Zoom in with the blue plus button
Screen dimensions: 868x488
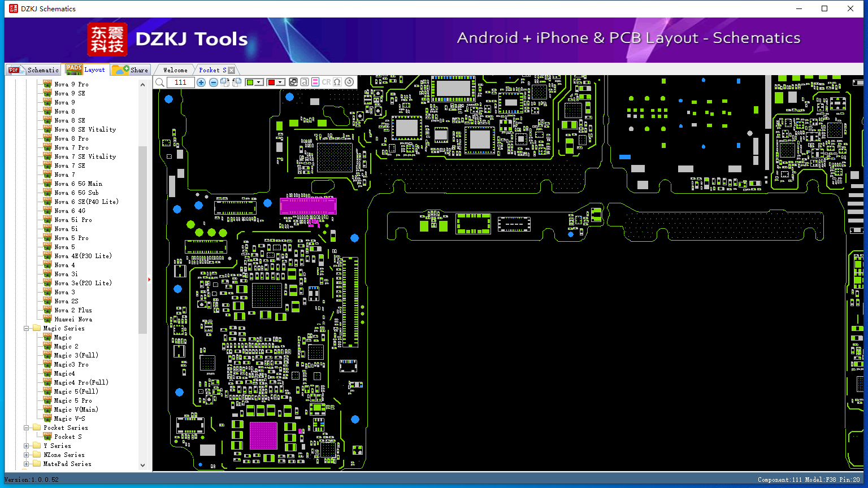point(201,82)
